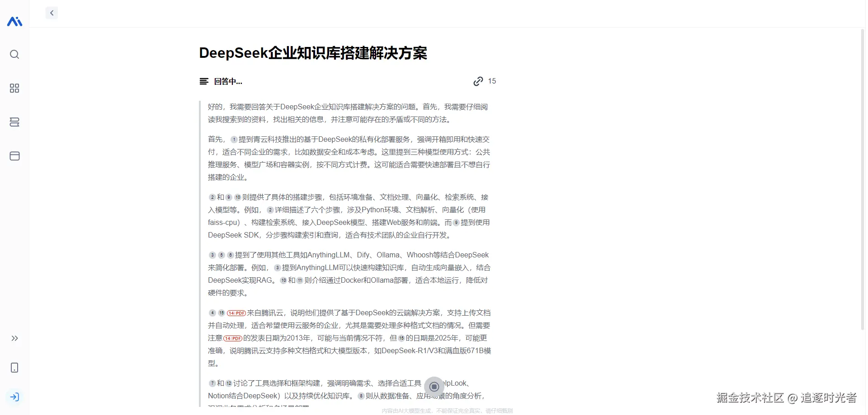Open citation 11 before 则介绍通过Docker
This screenshot has height=415, width=868.
point(299,280)
